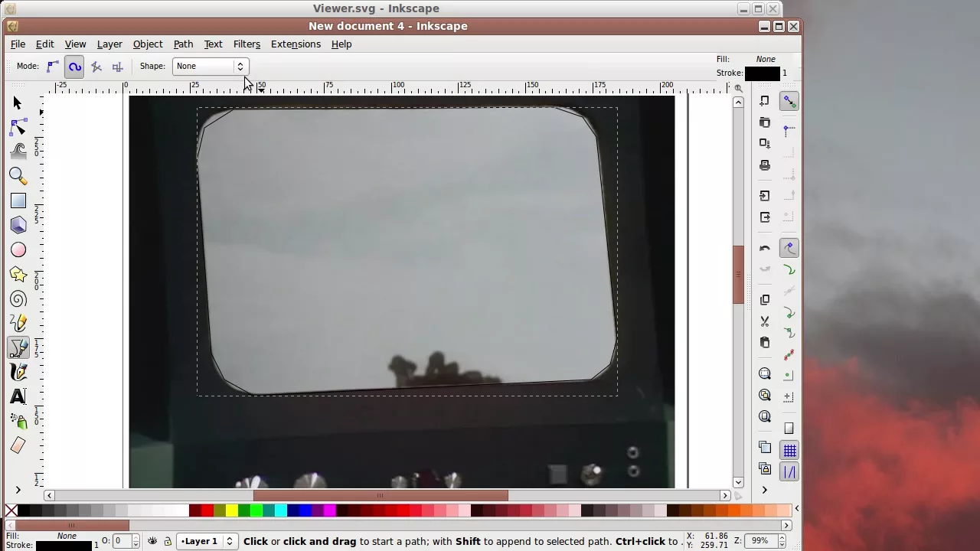This screenshot has width=980, height=551.
Task: Select the Rectangle tool
Action: [x=18, y=201]
